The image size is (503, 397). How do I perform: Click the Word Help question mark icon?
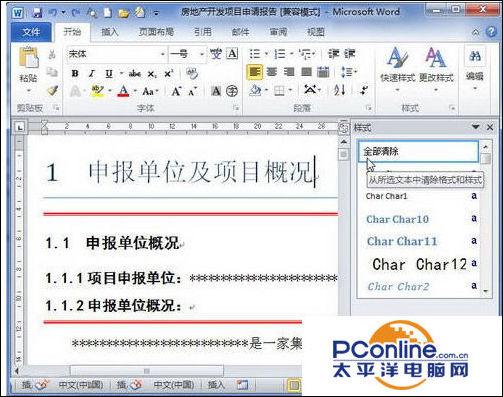click(491, 32)
